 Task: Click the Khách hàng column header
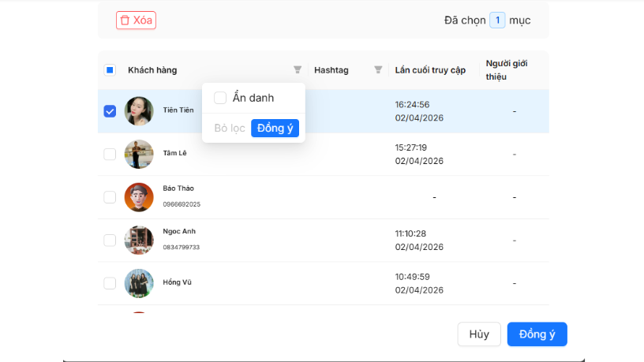pyautogui.click(x=152, y=70)
